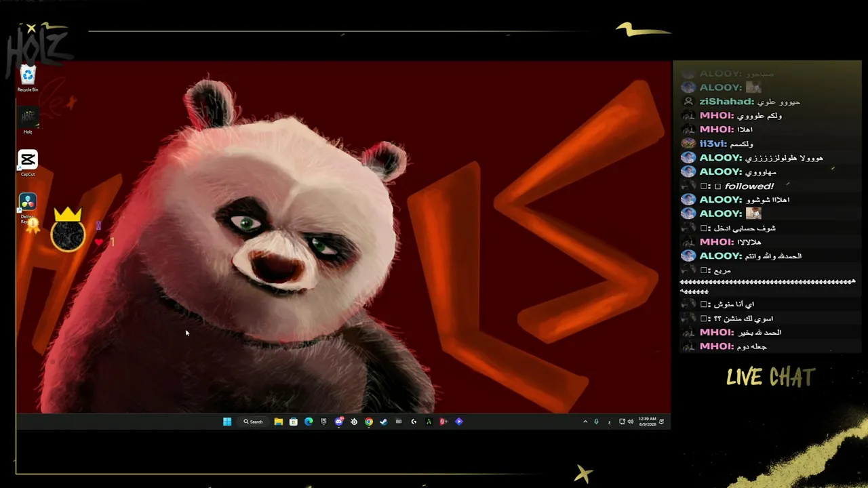Open File Explorer from the taskbar

(278, 422)
